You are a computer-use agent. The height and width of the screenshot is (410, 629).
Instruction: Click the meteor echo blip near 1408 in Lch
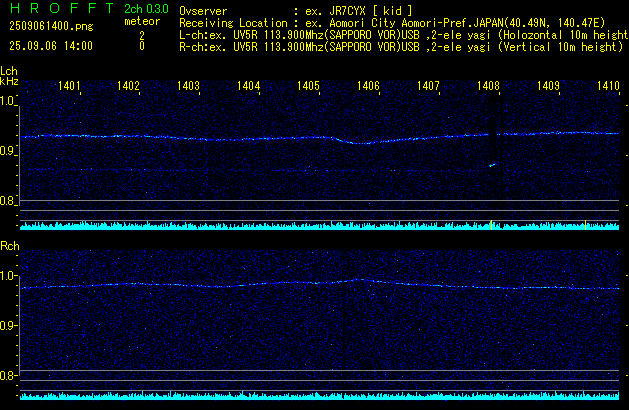point(493,164)
